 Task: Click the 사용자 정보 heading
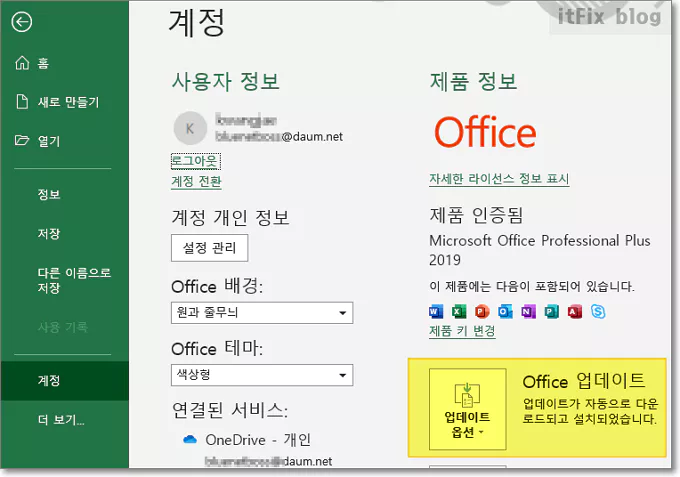[226, 81]
